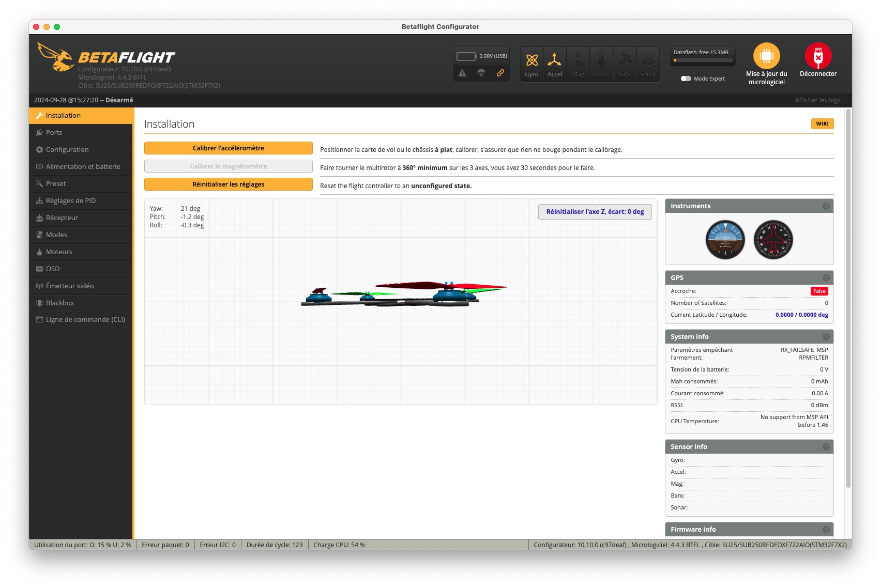
Task: Click the Instruments panel help icon
Action: pyautogui.click(x=826, y=206)
